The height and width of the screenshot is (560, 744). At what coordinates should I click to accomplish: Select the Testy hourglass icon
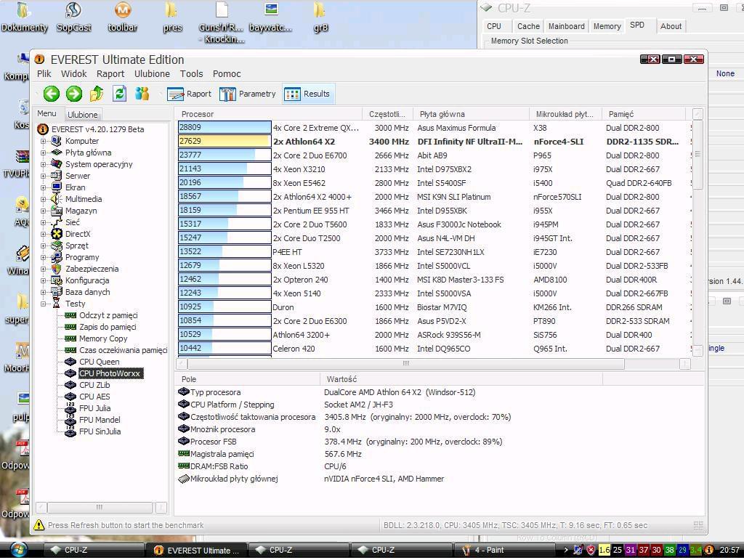[x=57, y=304]
